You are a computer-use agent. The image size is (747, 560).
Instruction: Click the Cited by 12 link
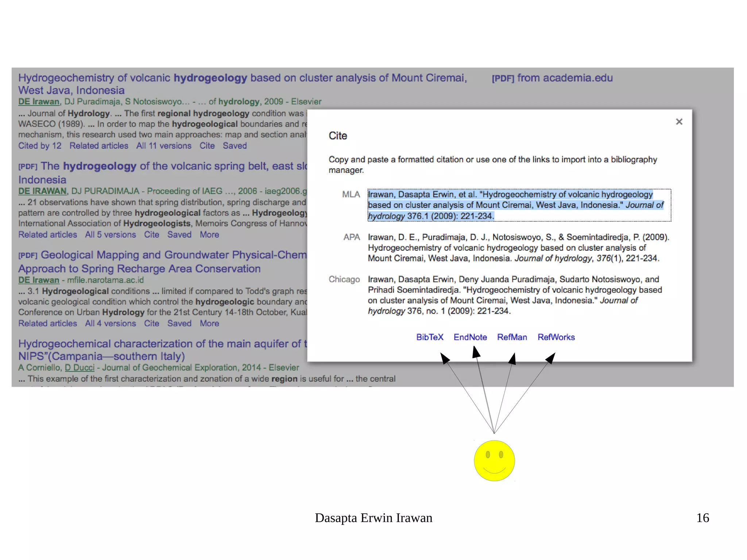coord(40,146)
